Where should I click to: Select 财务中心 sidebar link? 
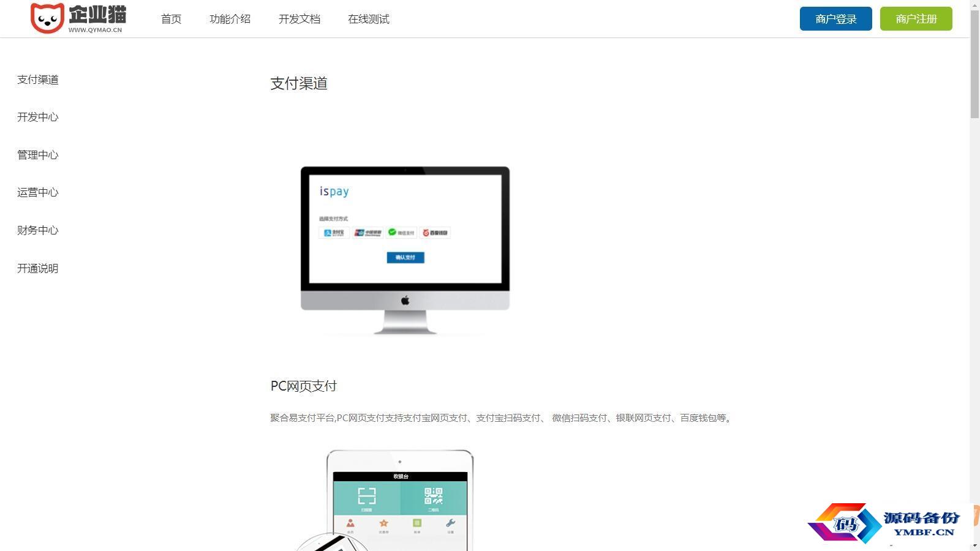(x=38, y=230)
